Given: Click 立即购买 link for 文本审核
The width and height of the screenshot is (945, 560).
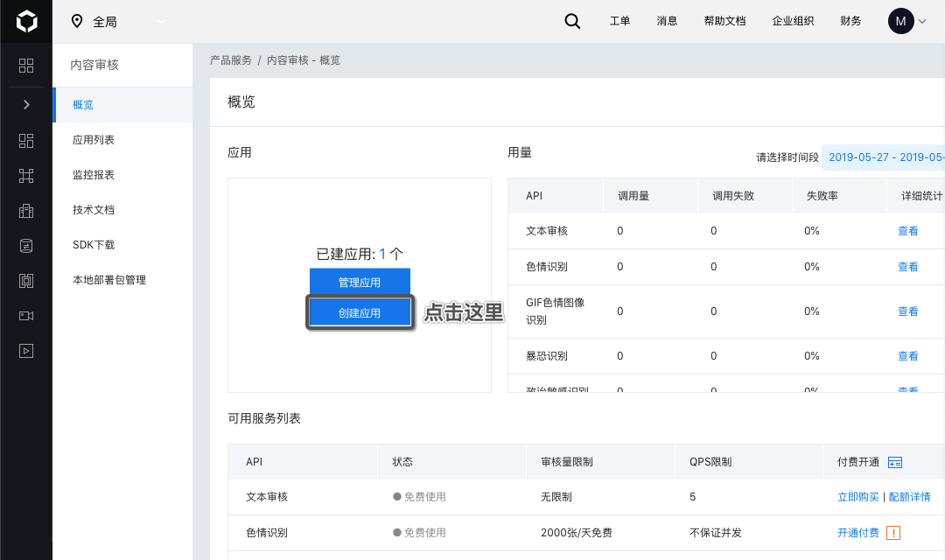Looking at the screenshot, I should (x=857, y=497).
